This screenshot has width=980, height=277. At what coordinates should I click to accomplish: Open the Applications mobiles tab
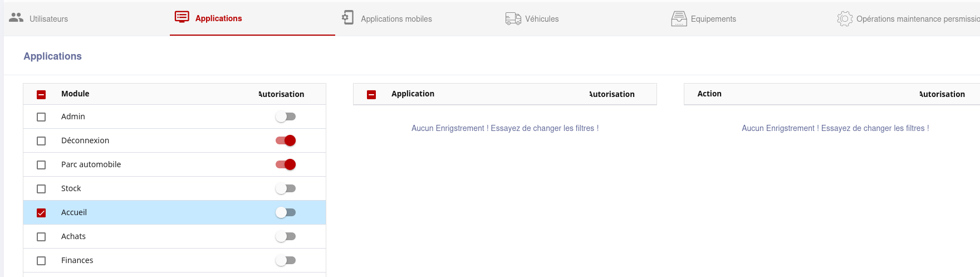[396, 19]
